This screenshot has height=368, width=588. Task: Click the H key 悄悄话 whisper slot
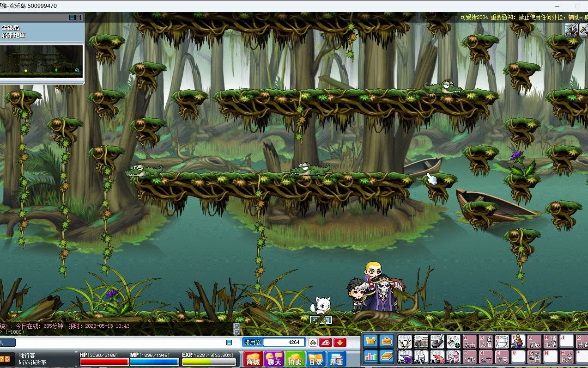tap(551, 342)
